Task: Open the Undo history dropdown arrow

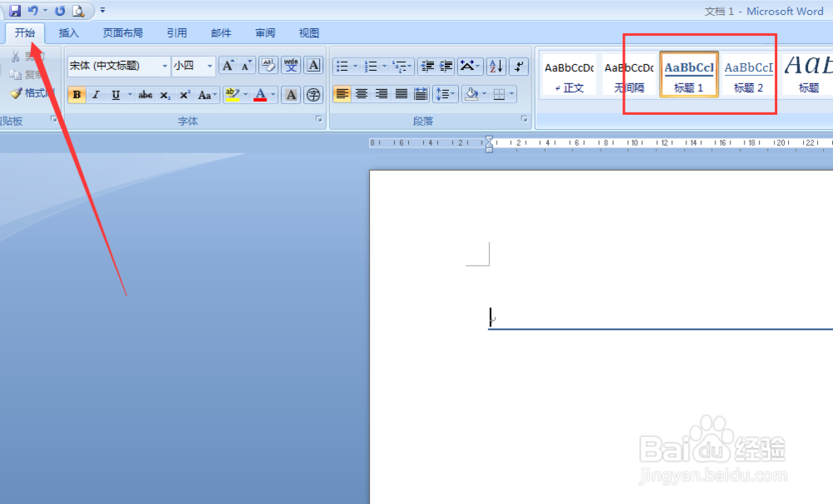Action: click(x=45, y=11)
